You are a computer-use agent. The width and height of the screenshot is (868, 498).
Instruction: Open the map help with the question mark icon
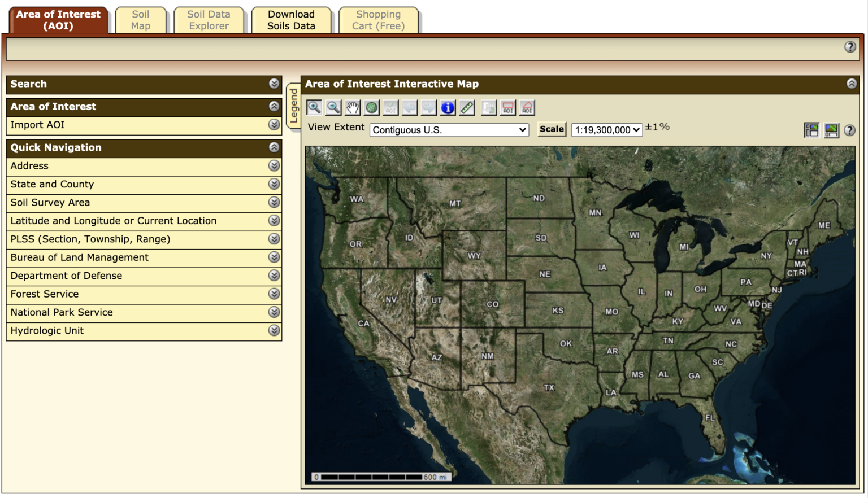coord(849,130)
